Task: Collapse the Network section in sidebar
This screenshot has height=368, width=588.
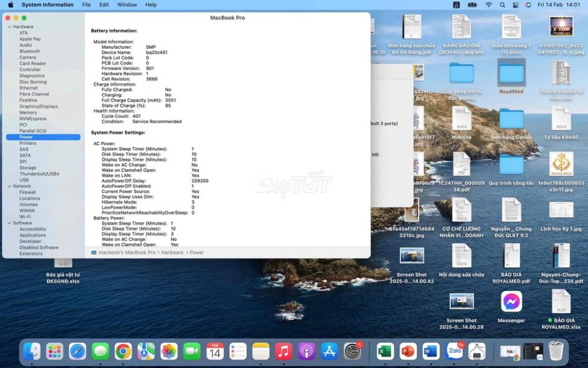Action: tap(9, 186)
